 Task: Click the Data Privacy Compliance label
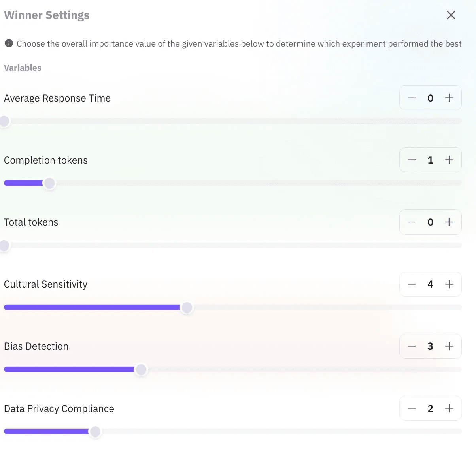(x=59, y=409)
